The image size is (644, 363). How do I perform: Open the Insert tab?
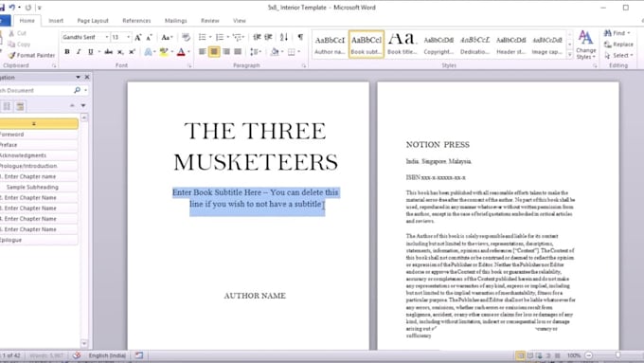coord(56,21)
